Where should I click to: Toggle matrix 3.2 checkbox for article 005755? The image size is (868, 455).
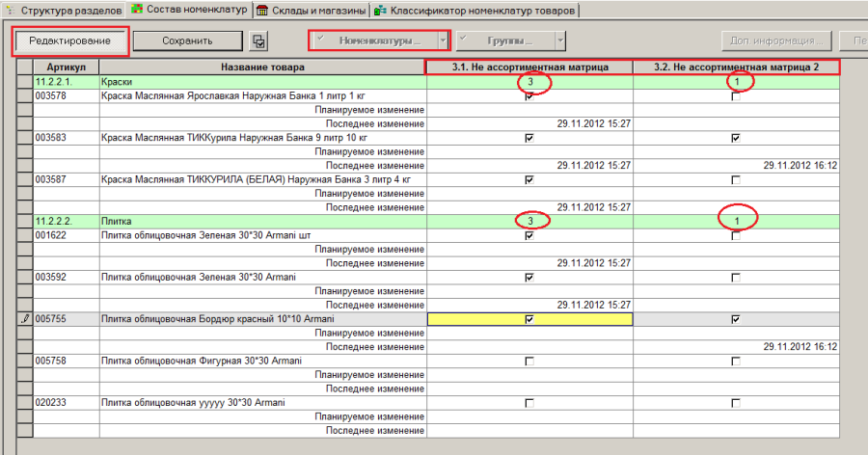click(x=736, y=319)
